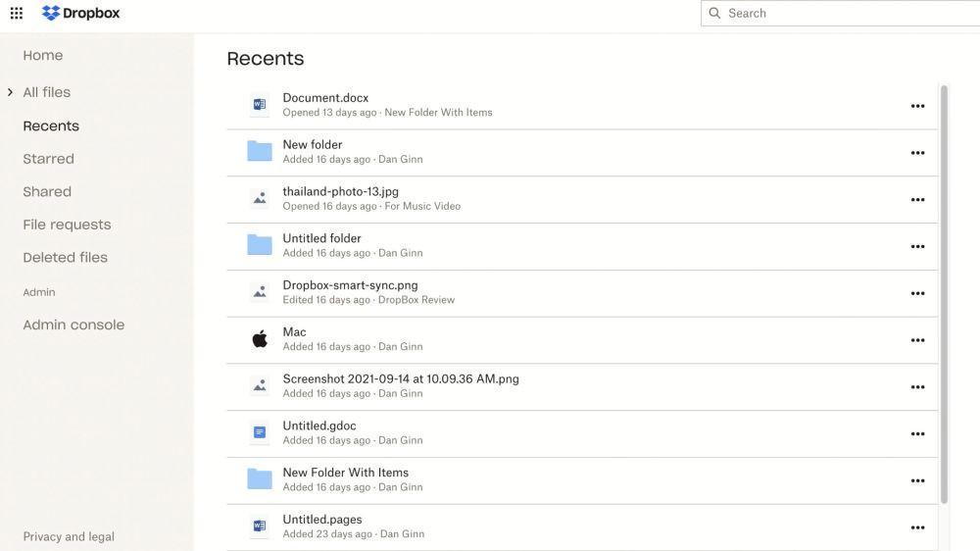Click the Google doc icon for Untitled.gdoc
The width and height of the screenshot is (980, 551).
click(260, 432)
